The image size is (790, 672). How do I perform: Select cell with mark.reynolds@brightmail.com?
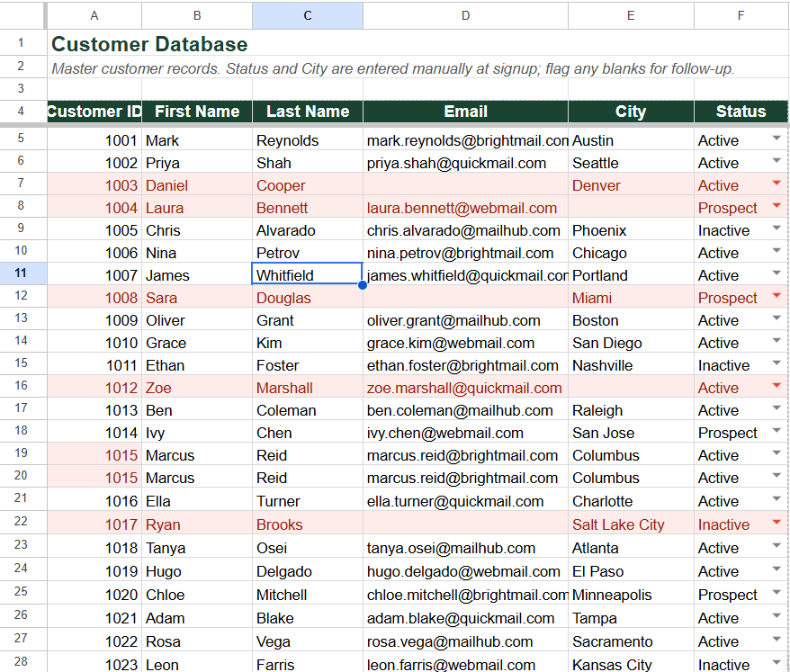click(465, 140)
